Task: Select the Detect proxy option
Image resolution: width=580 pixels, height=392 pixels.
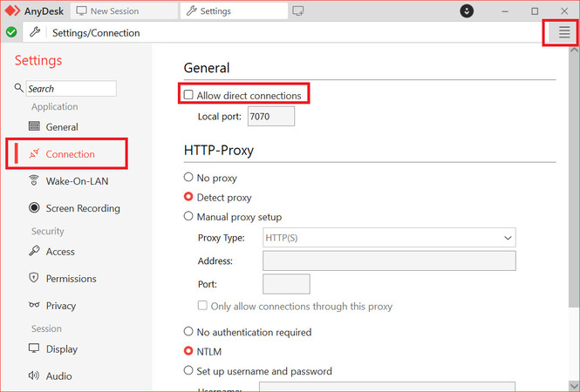Action: [x=188, y=197]
